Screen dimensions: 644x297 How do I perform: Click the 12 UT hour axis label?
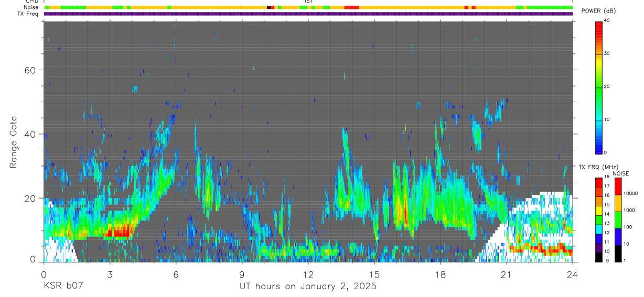[x=308, y=275]
